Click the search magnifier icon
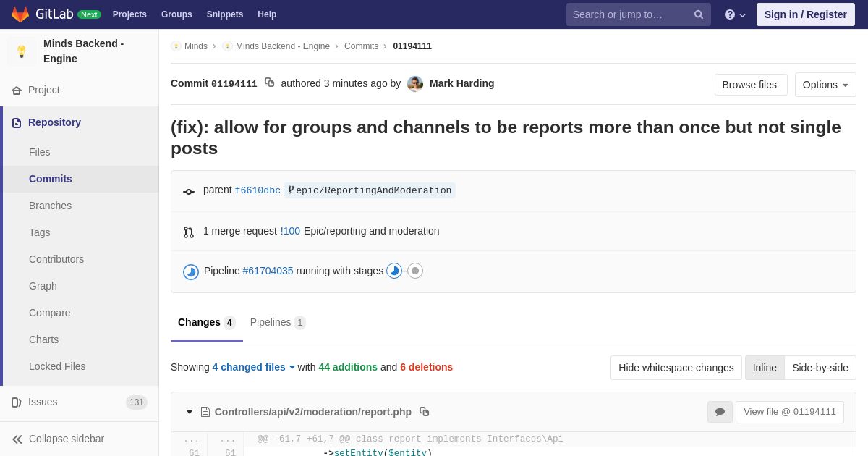Screen dimensions: 868x456 pos(699,14)
